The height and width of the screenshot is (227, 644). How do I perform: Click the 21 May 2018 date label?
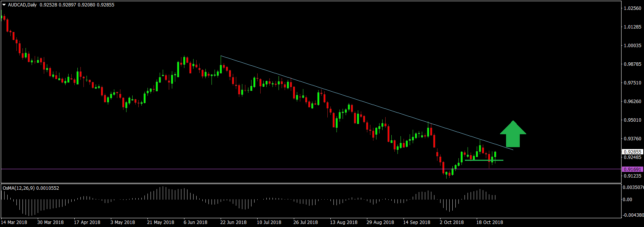(x=160, y=222)
